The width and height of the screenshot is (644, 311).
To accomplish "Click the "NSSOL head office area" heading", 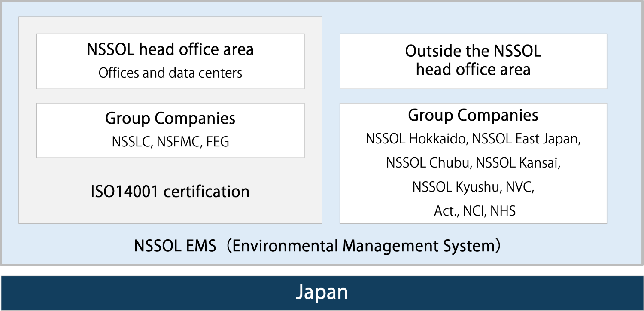I will tap(170, 49).
